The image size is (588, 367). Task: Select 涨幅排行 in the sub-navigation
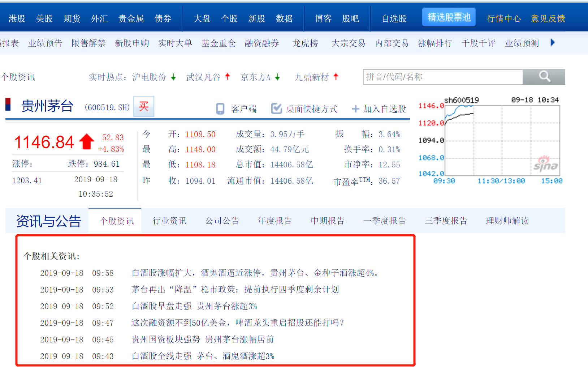point(435,43)
